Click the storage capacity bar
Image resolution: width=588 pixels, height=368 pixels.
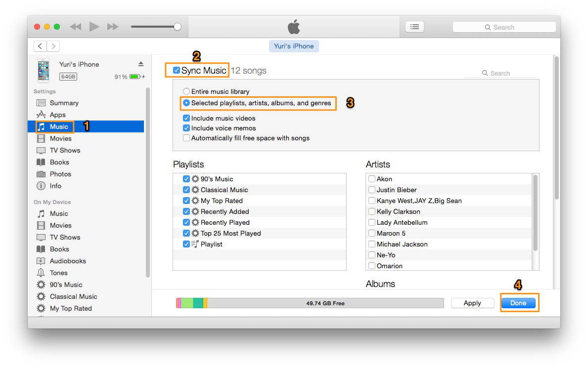click(x=310, y=303)
